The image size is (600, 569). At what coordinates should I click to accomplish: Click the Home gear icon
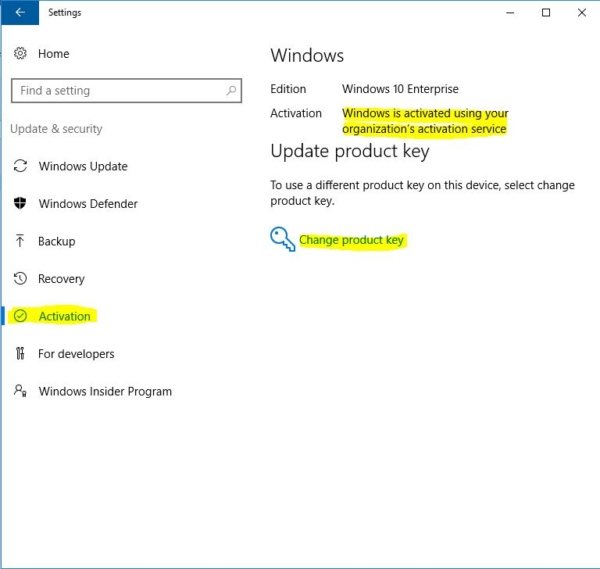pos(20,53)
